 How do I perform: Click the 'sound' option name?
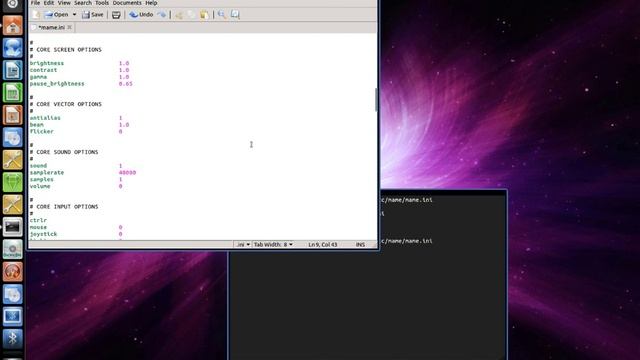point(38,166)
